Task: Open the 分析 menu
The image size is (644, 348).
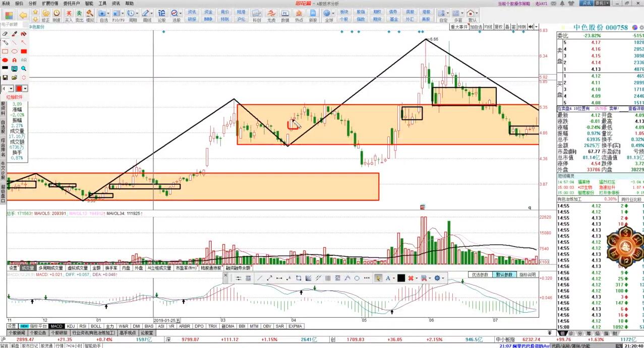Action: click(x=33, y=3)
